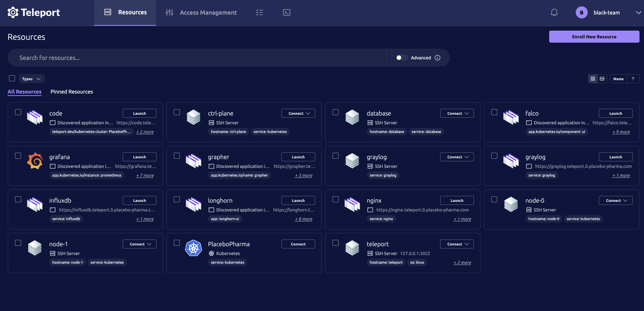Viewport: 644px width, 311px height.
Task: Click the node-1 server icon
Action: (x=35, y=248)
